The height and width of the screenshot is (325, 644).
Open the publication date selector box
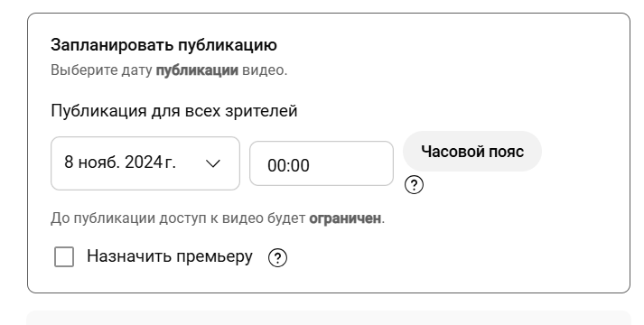[x=145, y=163]
